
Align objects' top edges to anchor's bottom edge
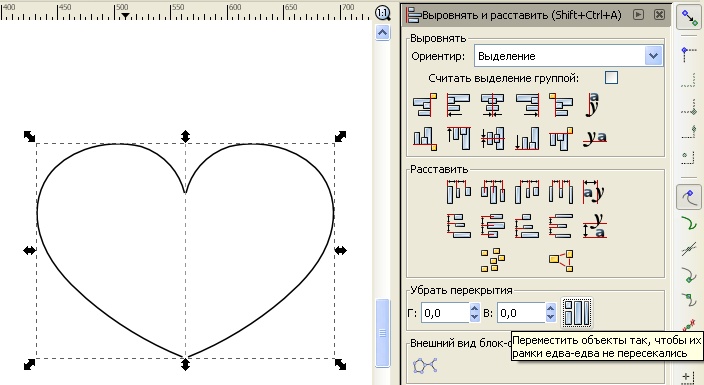pos(561,138)
